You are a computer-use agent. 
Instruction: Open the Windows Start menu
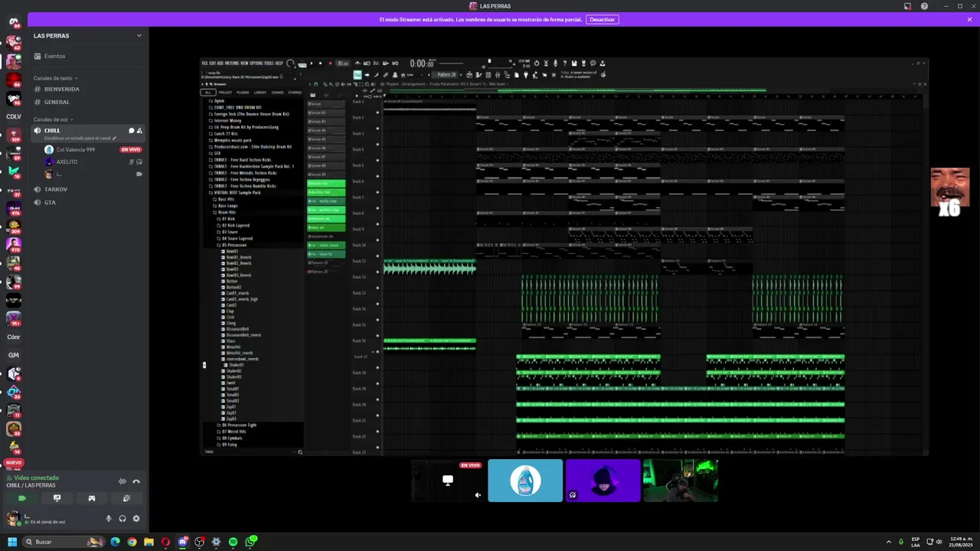pyautogui.click(x=12, y=542)
